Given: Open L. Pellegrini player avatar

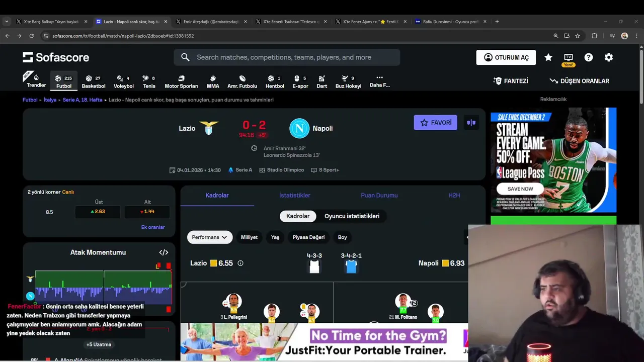Looking at the screenshot, I should (233, 302).
